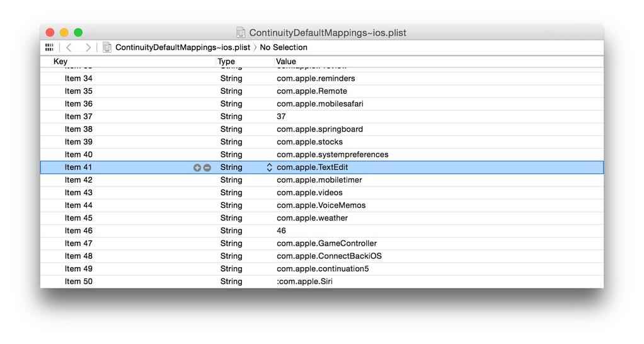Click the plist document icon in the title bar

tap(241, 32)
